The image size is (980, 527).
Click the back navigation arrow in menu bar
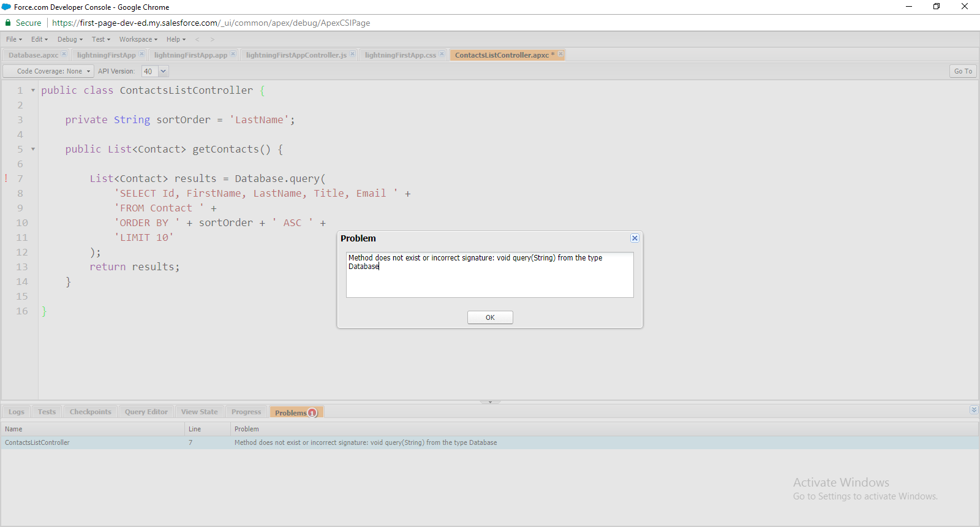point(197,39)
